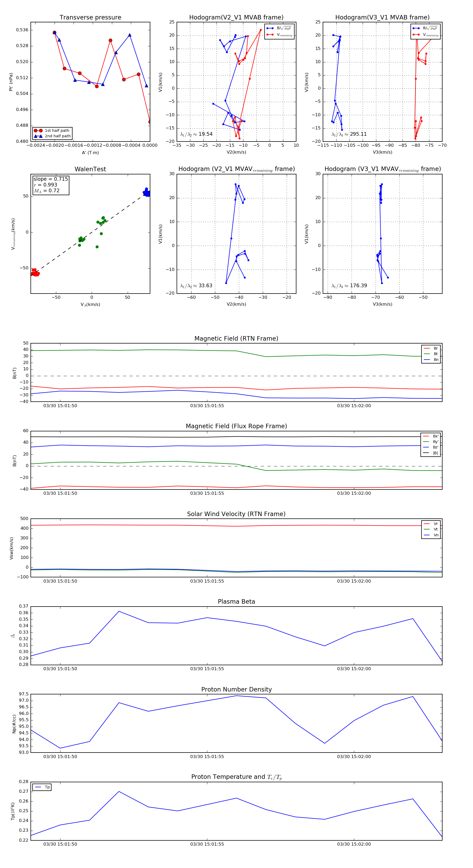This screenshot has height=868, width=473.
Task: Click the 'Bt' legend entry
Action: [431, 354]
